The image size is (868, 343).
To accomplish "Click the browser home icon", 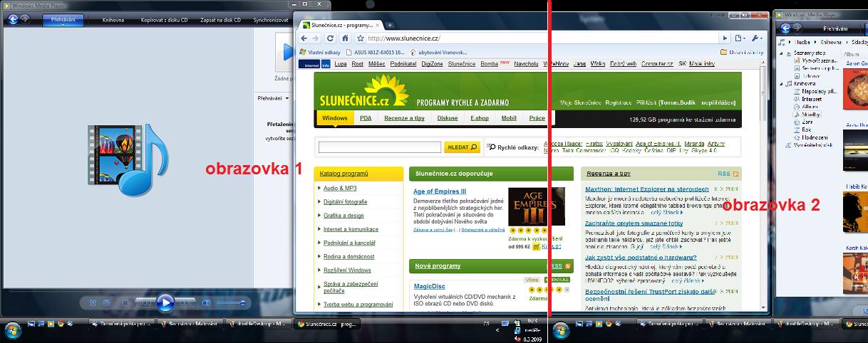I will 344,38.
